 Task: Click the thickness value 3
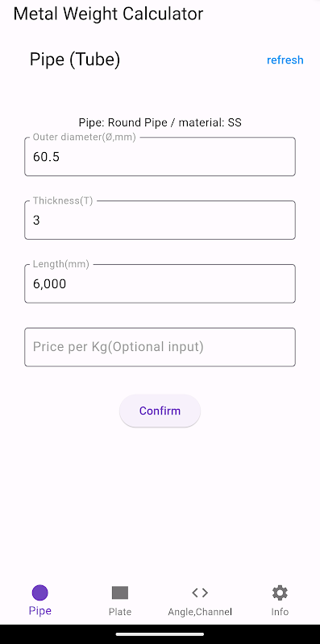point(36,221)
